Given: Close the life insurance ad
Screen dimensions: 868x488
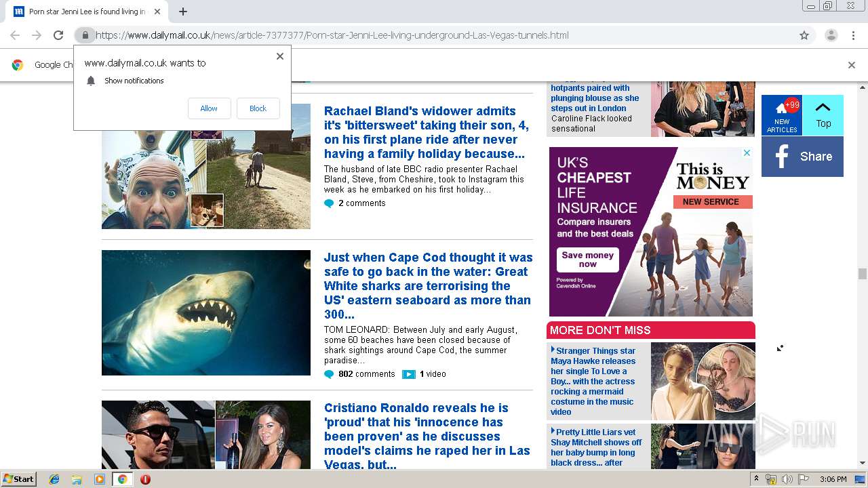Looking at the screenshot, I should click(747, 153).
